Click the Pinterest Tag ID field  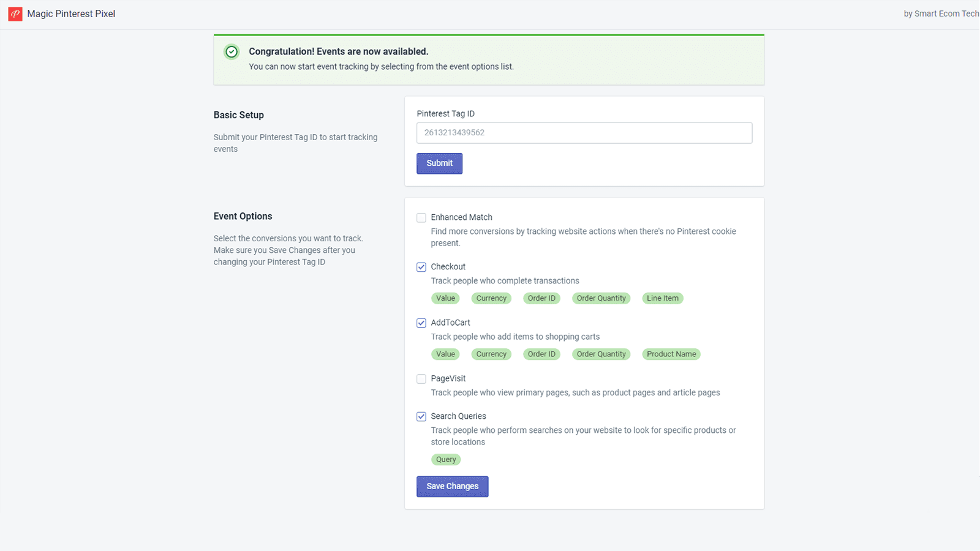tap(584, 133)
